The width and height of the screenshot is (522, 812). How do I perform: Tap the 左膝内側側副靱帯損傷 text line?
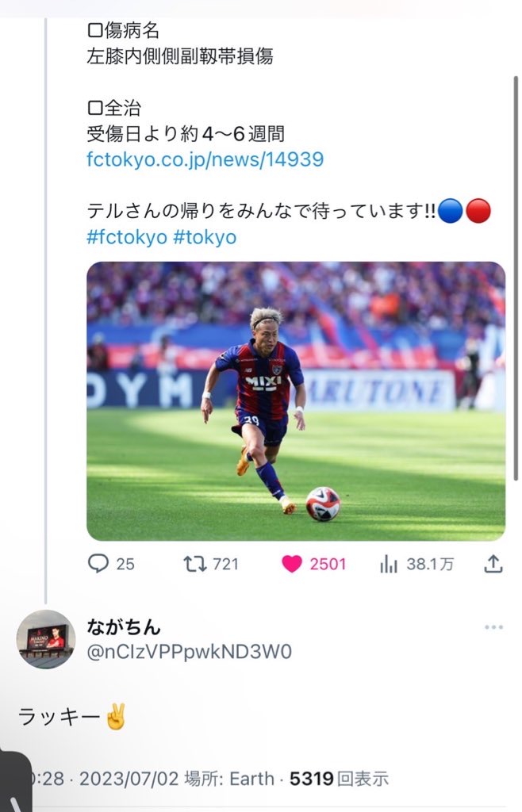(x=179, y=56)
